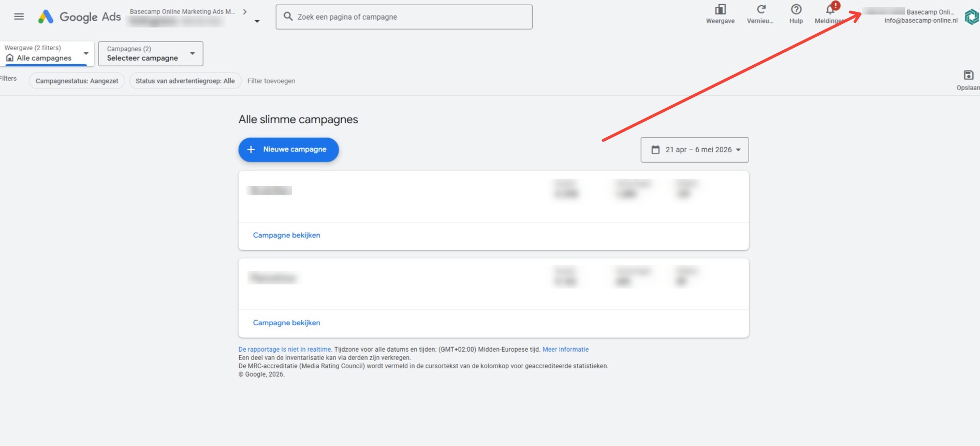Open second Campagne bekijken link
The height and width of the screenshot is (446, 980).
pos(286,323)
